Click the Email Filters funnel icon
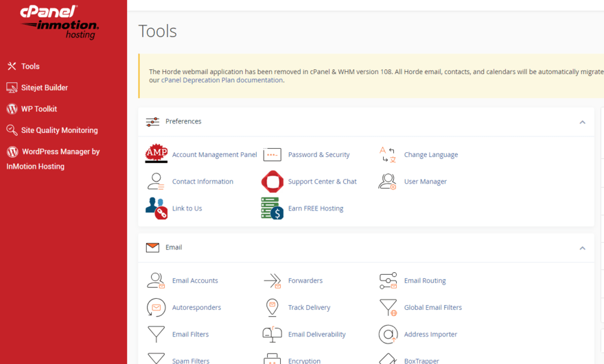Screen dimensions: 604x364 pyautogui.click(x=156, y=335)
